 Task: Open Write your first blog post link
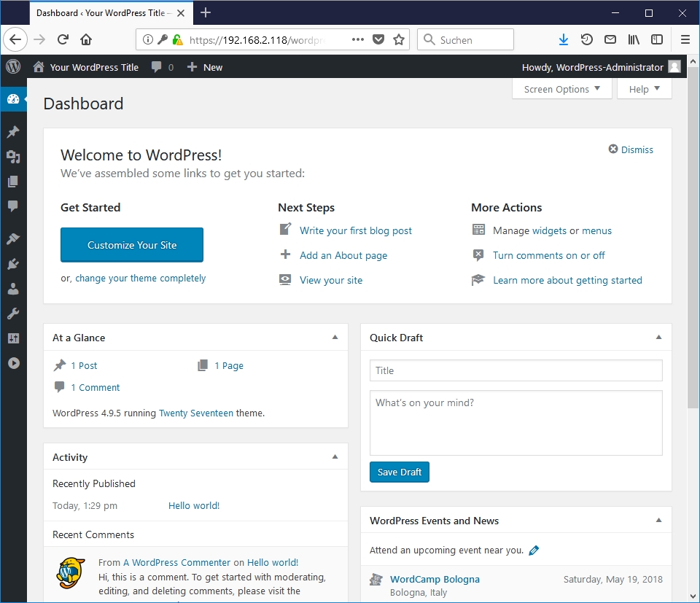355,230
